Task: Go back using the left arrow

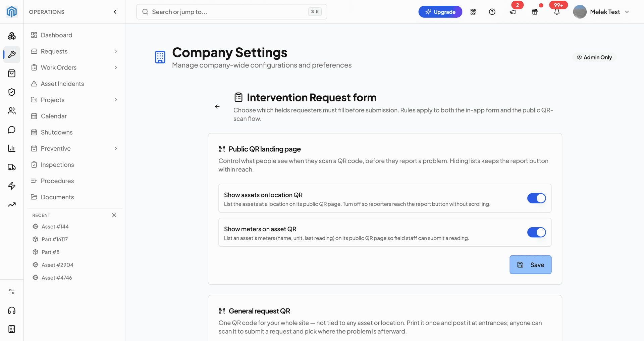Action: click(217, 106)
